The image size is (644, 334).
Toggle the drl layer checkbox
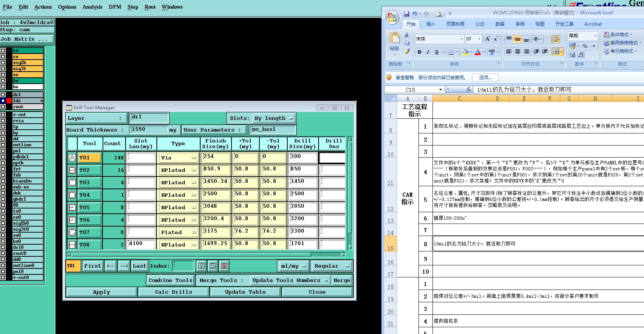coord(3,95)
